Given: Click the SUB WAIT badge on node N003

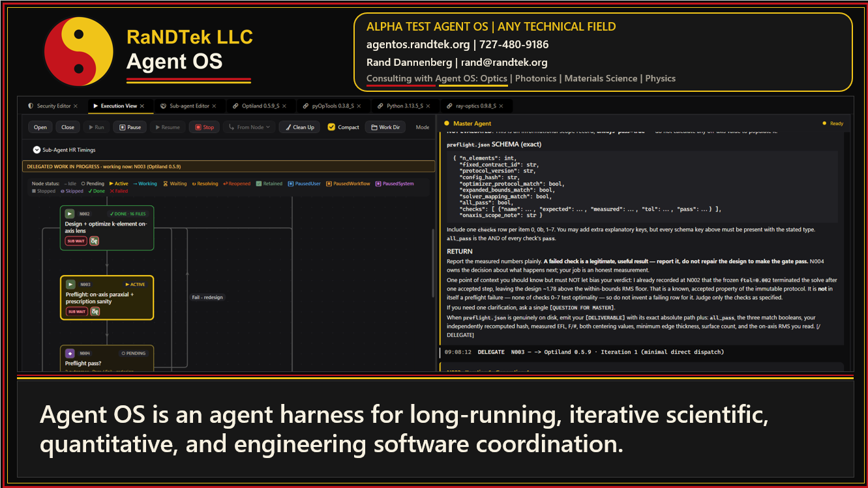Looking at the screenshot, I should 76,311.
